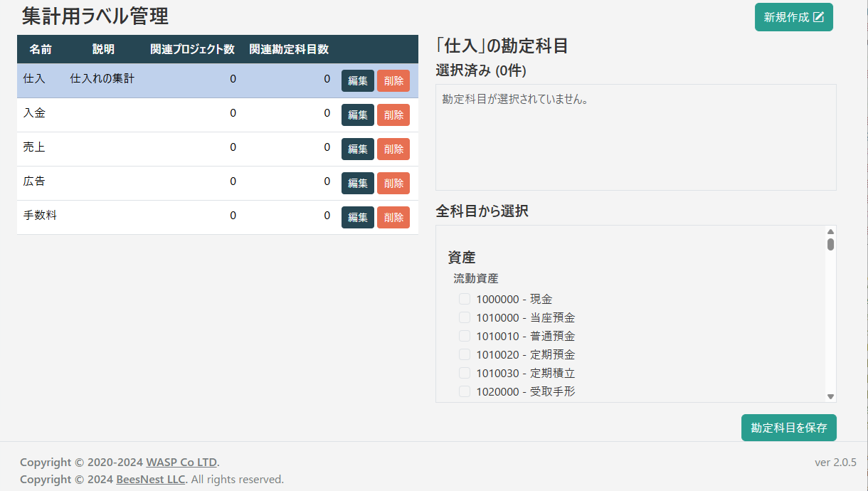
Task: Enable the 1010020 - 定期預金 checkbox
Action: pyautogui.click(x=465, y=354)
